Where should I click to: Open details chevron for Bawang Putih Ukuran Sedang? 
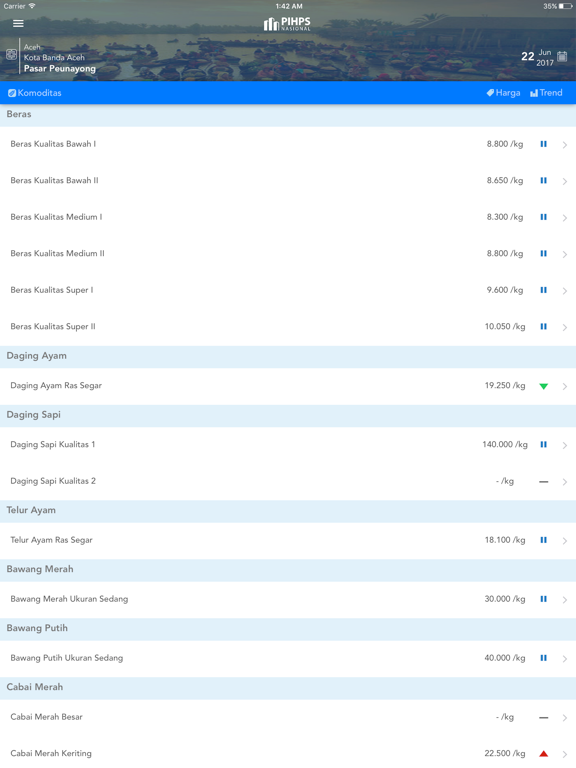pyautogui.click(x=565, y=659)
